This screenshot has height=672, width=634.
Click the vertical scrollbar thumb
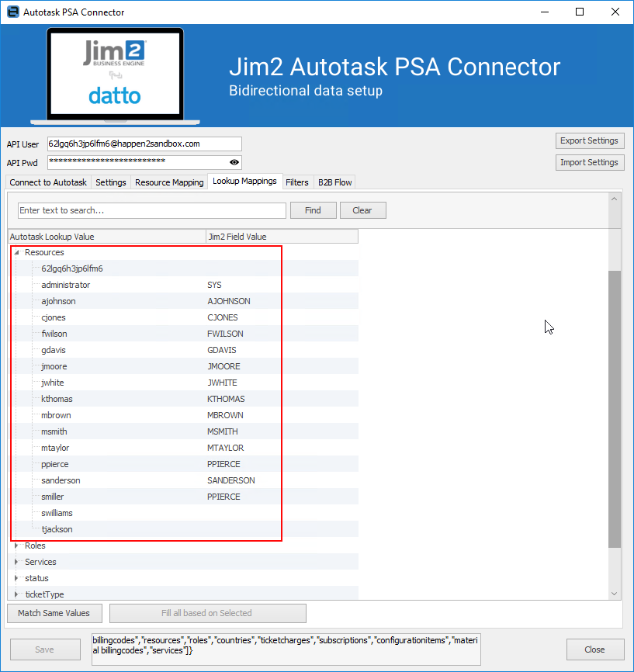click(615, 409)
